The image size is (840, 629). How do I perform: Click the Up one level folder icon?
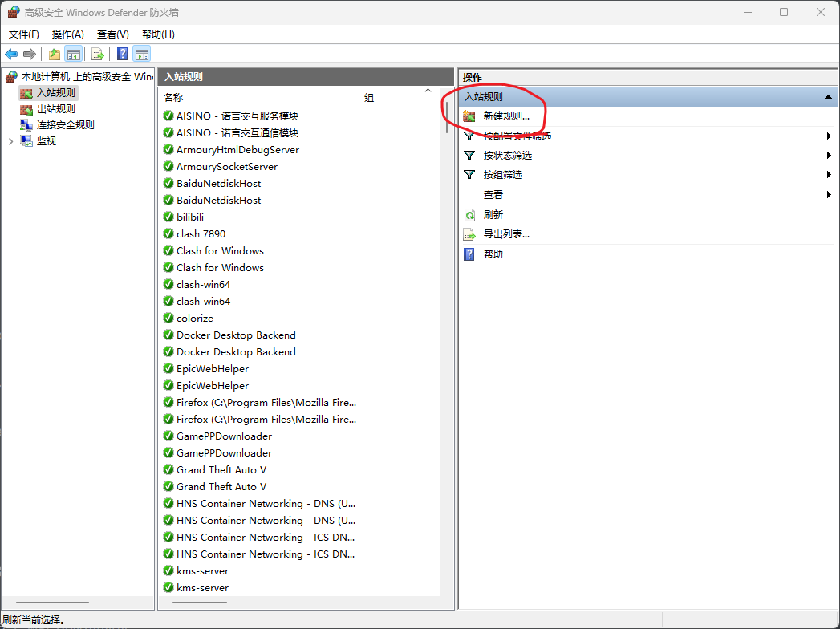click(x=54, y=54)
